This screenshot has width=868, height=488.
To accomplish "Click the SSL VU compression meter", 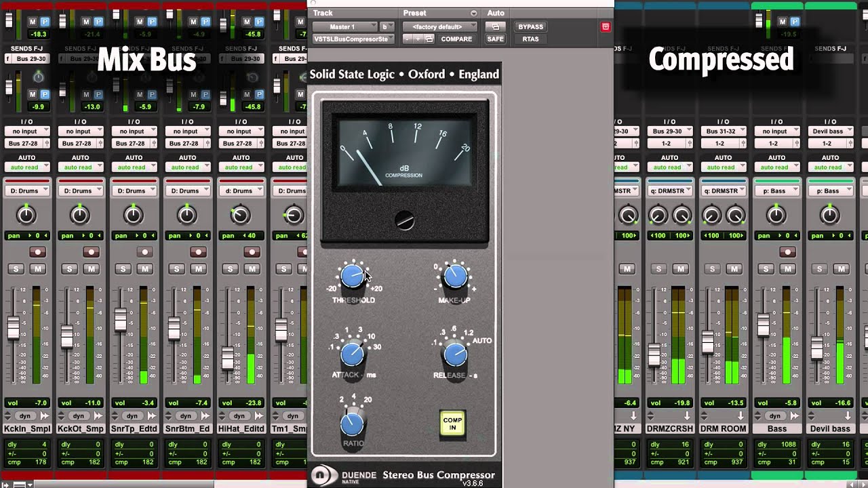I will (x=405, y=152).
